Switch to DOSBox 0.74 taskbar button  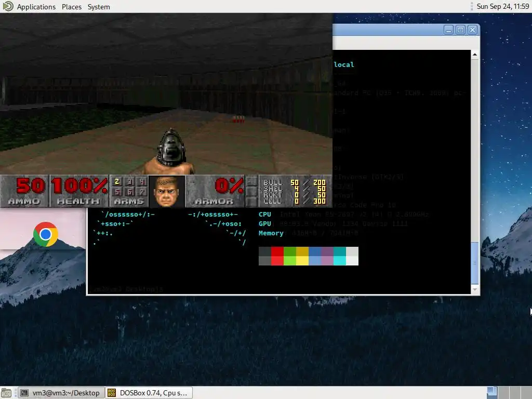click(x=149, y=393)
